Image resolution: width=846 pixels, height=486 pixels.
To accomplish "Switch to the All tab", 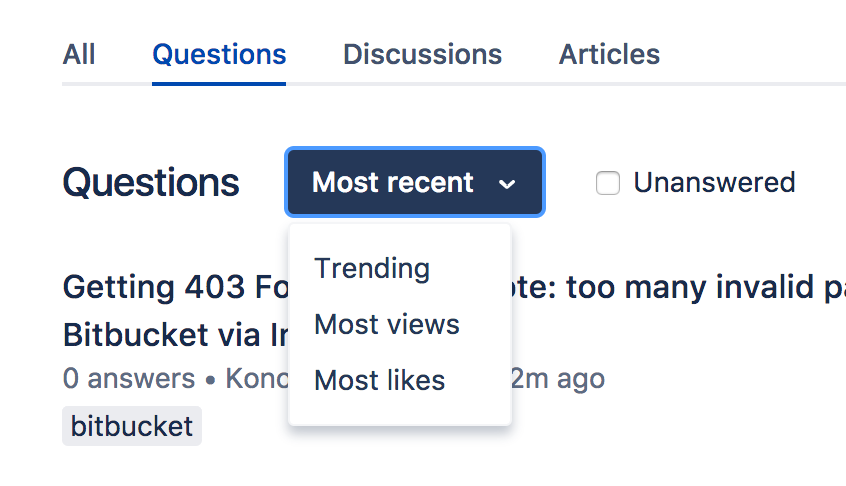I will [x=79, y=54].
